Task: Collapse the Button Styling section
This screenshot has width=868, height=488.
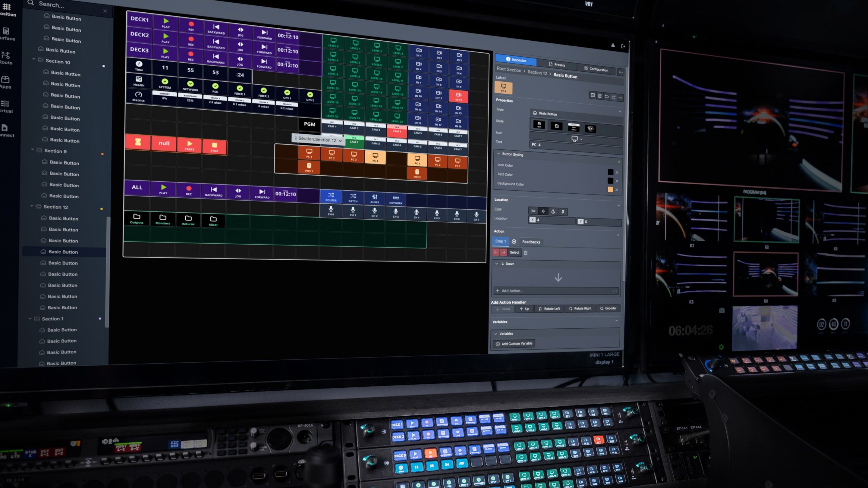Action: (499, 153)
